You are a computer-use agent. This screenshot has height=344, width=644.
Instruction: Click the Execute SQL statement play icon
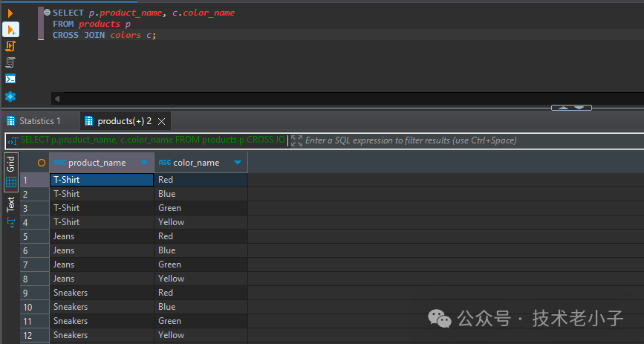click(x=10, y=13)
